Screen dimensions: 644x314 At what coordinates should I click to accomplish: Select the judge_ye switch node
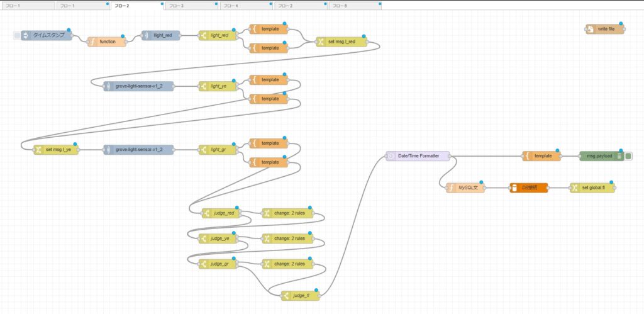tap(218, 238)
